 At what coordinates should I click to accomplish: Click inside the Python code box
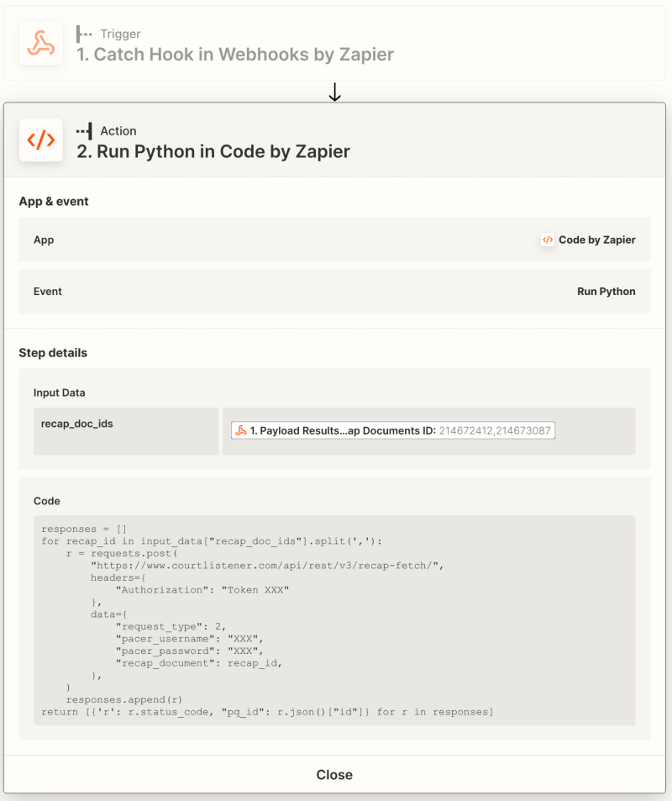(334, 620)
